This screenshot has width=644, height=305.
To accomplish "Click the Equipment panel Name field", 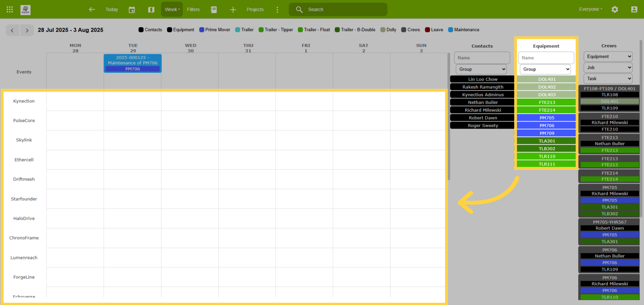I will coord(546,58).
